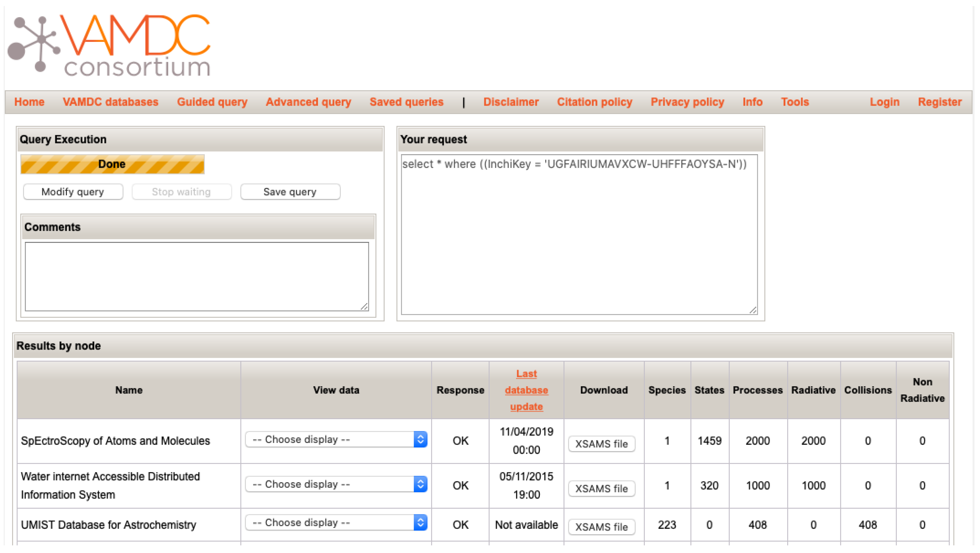
Task: Click the States value '1459'
Action: pos(709,441)
